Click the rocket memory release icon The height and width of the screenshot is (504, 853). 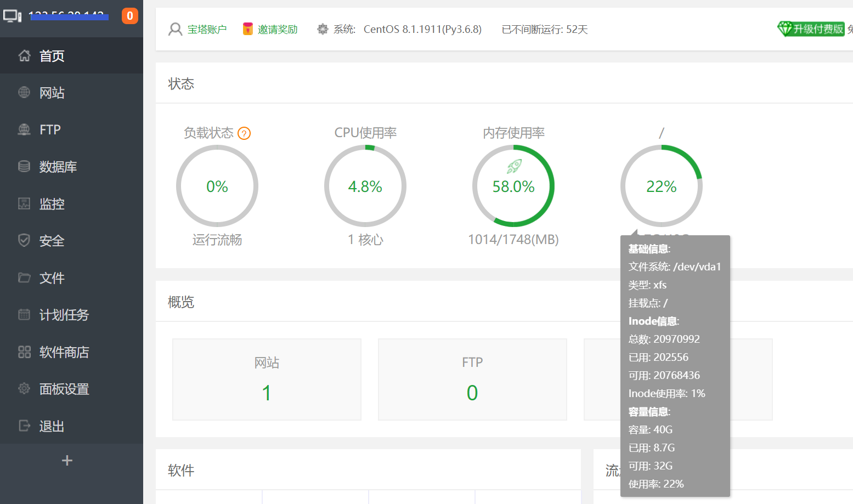[x=514, y=166]
